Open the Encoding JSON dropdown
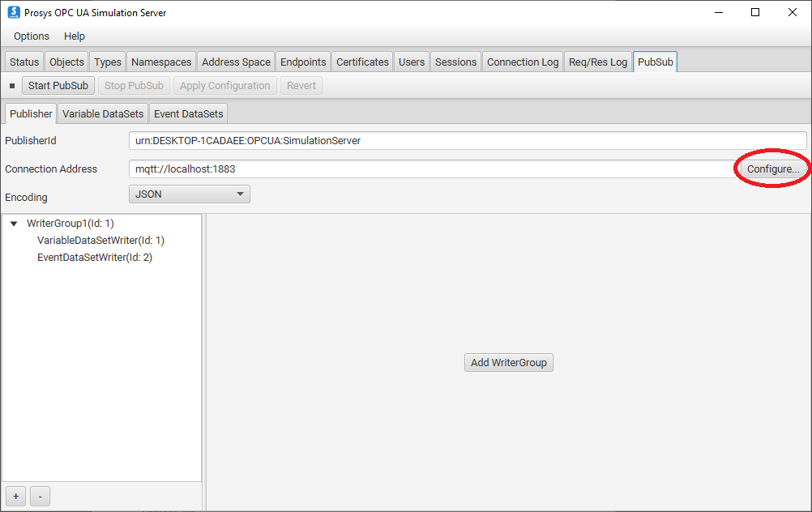 click(190, 194)
